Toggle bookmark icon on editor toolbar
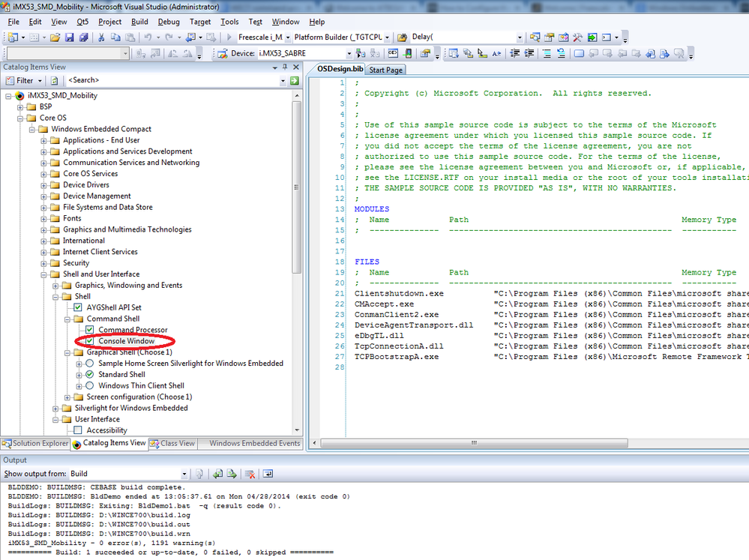This screenshot has height=560, width=749. coord(579,53)
